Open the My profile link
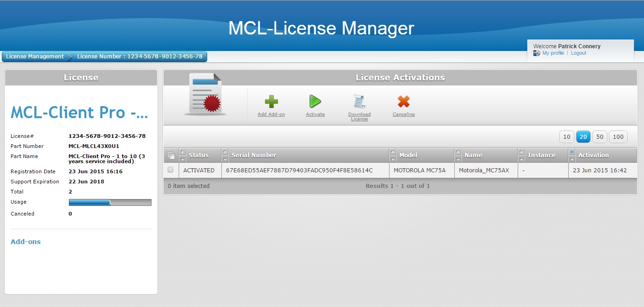 (x=553, y=53)
